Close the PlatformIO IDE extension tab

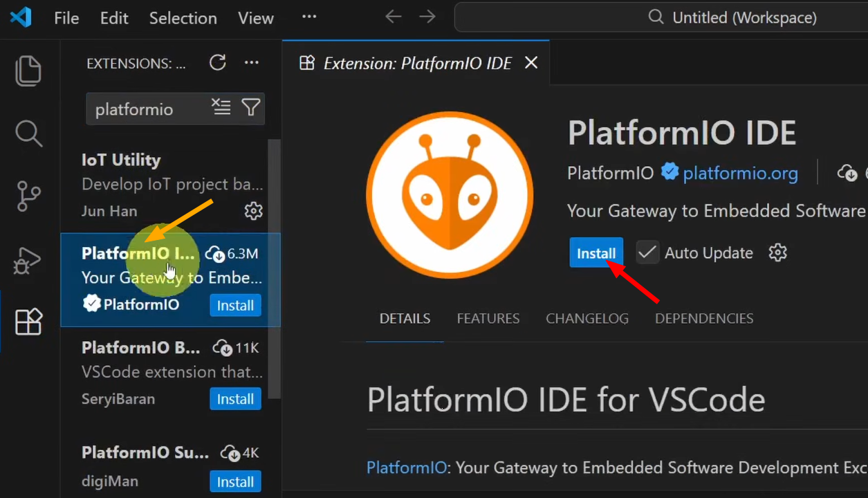[x=531, y=63]
